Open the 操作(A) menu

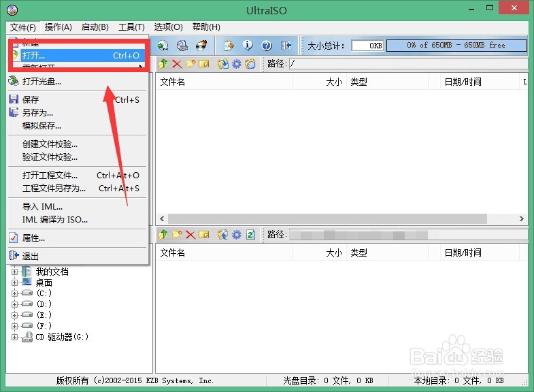(x=59, y=27)
